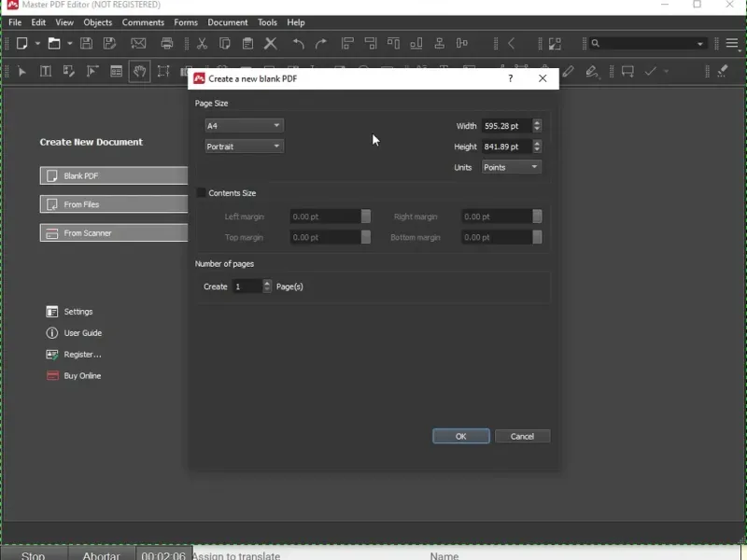The height and width of the screenshot is (560, 747).
Task: Open the A4 page size dropdown
Action: coord(244,125)
